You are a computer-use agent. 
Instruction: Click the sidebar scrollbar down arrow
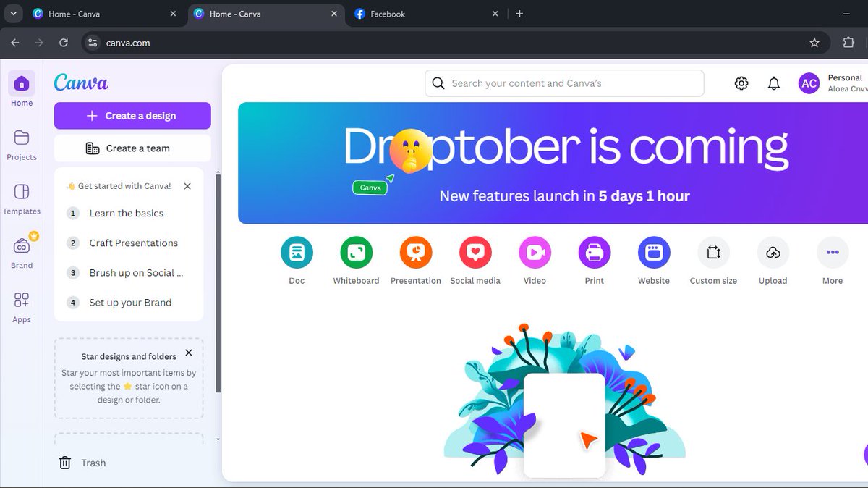pos(218,439)
